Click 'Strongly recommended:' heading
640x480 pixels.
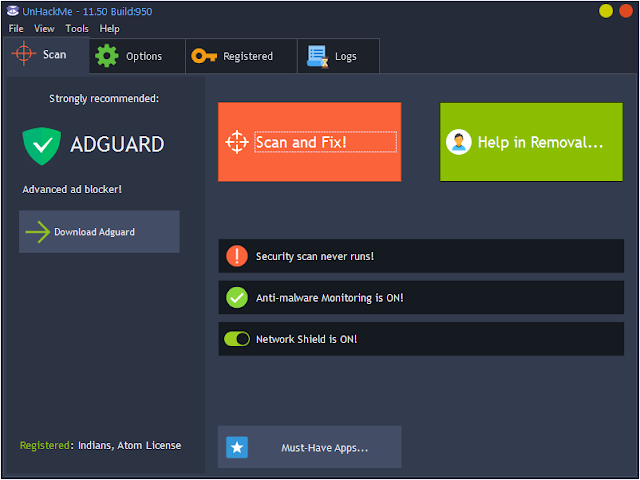tap(104, 99)
